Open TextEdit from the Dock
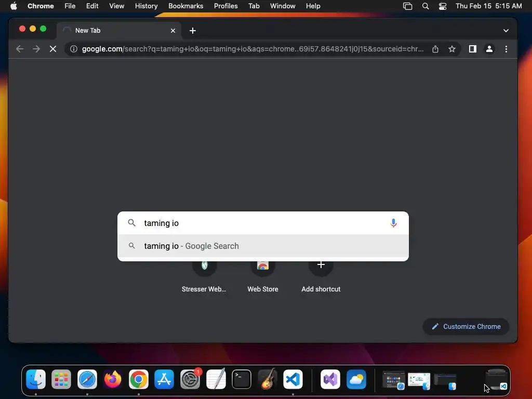532x399 pixels. [x=216, y=379]
